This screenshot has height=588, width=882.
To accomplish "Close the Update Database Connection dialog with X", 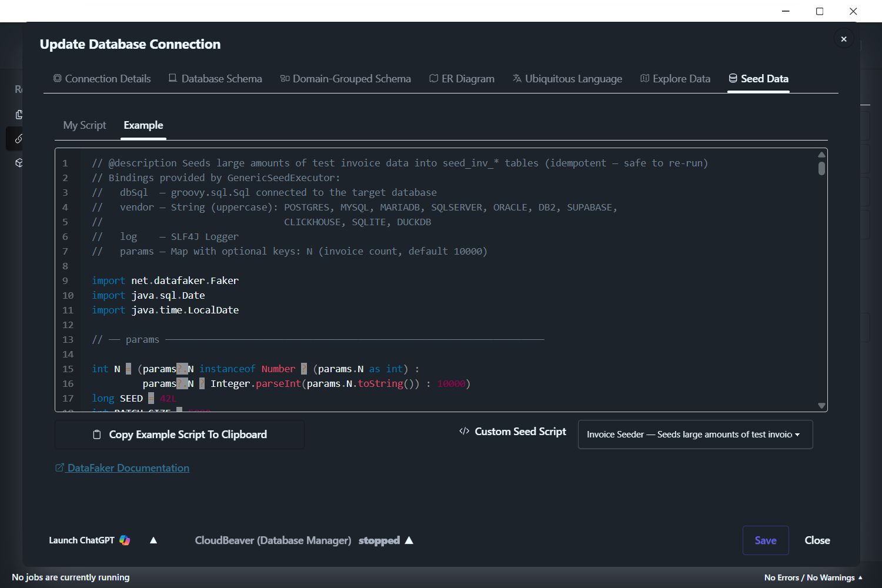I will coord(844,39).
